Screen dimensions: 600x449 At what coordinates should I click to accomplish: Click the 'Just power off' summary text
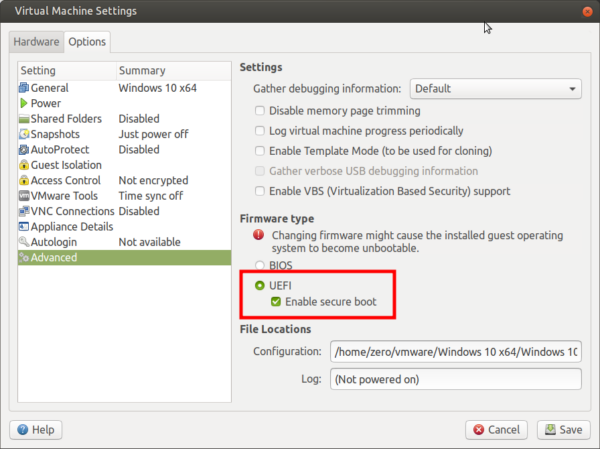[153, 134]
